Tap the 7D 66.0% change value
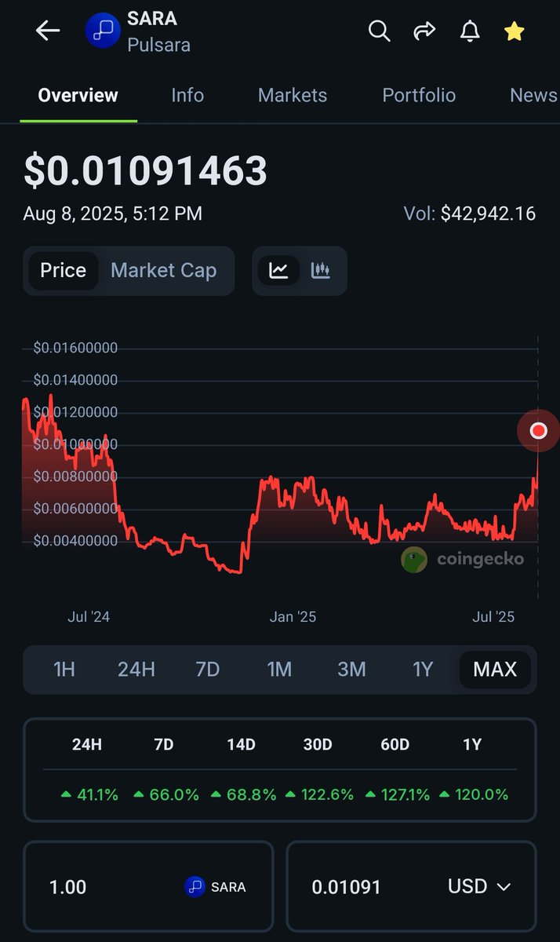Viewport: 560px width, 942px height. [166, 794]
